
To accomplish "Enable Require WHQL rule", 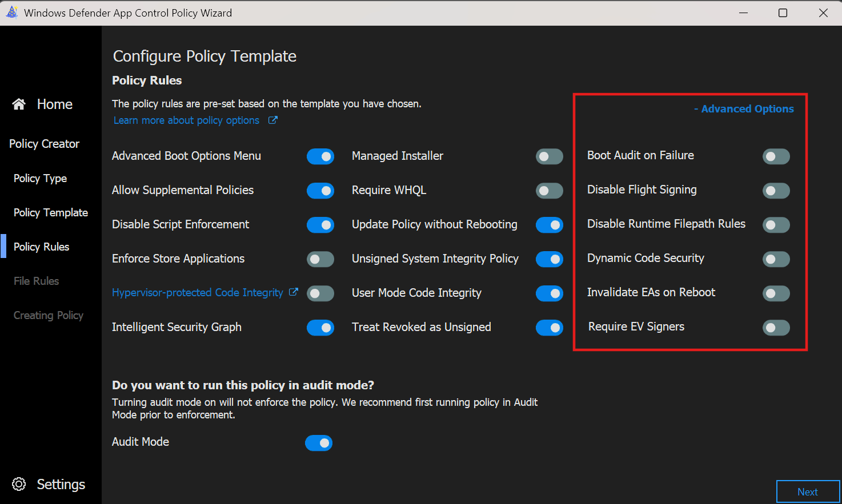I will 549,191.
